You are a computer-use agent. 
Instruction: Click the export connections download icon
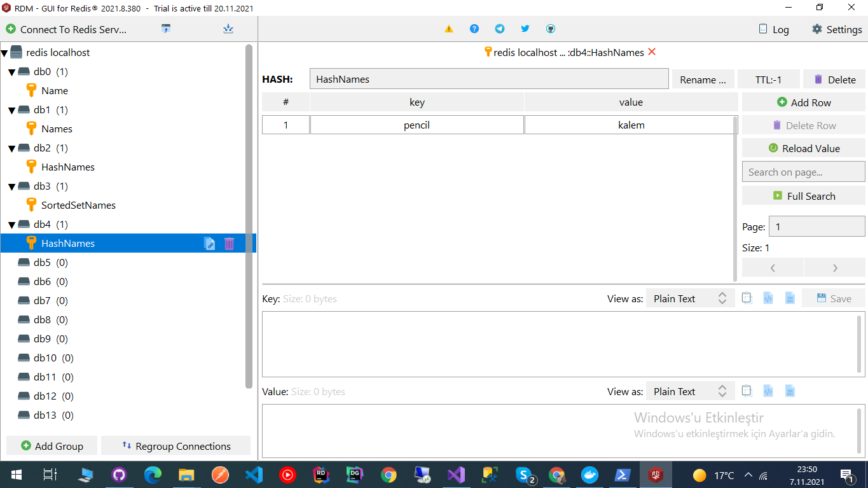point(228,29)
